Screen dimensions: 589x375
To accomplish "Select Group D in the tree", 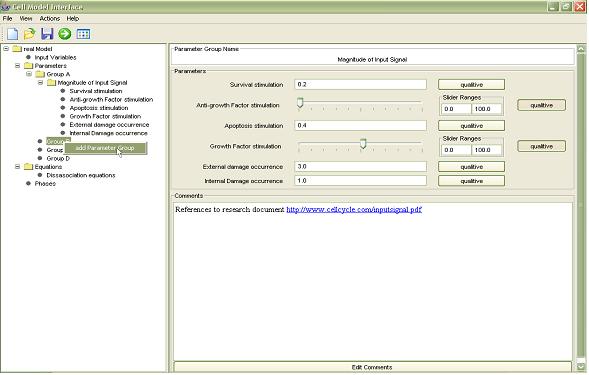I will 58,159.
